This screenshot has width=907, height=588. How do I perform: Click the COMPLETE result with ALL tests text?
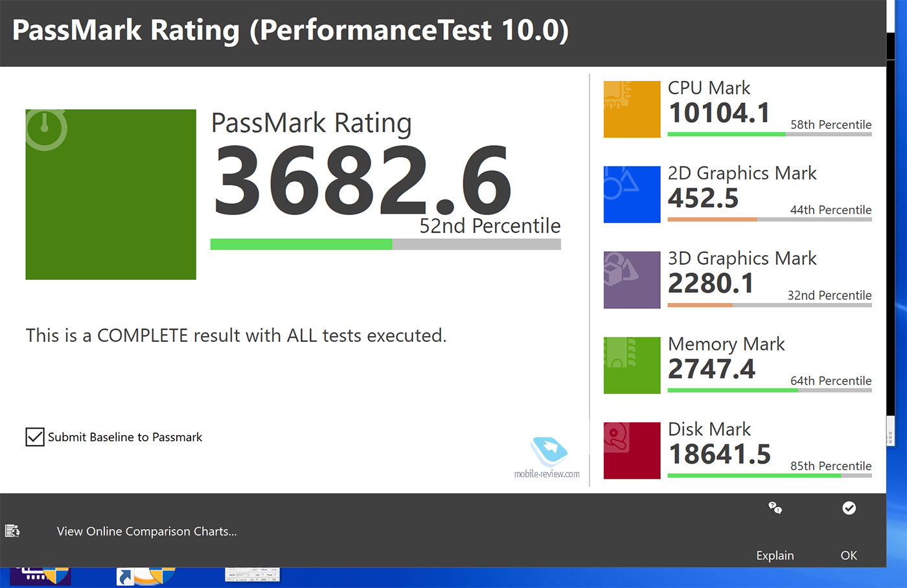pyautogui.click(x=236, y=335)
